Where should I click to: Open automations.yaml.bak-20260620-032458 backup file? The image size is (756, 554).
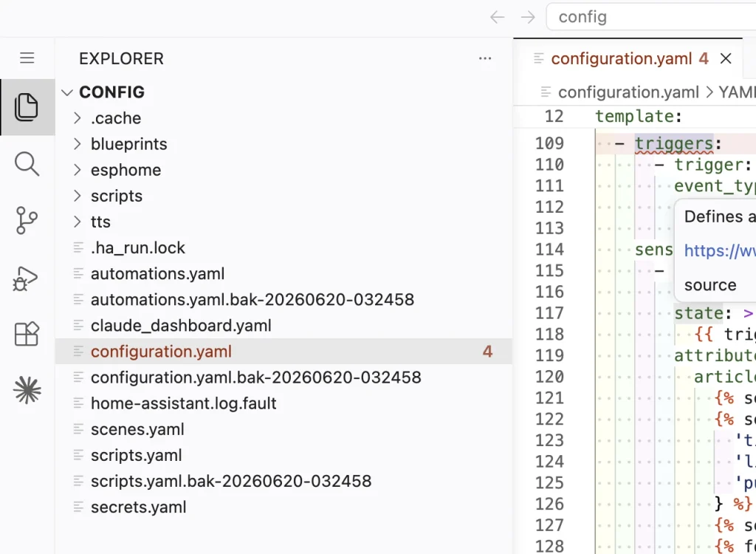click(x=283, y=300)
